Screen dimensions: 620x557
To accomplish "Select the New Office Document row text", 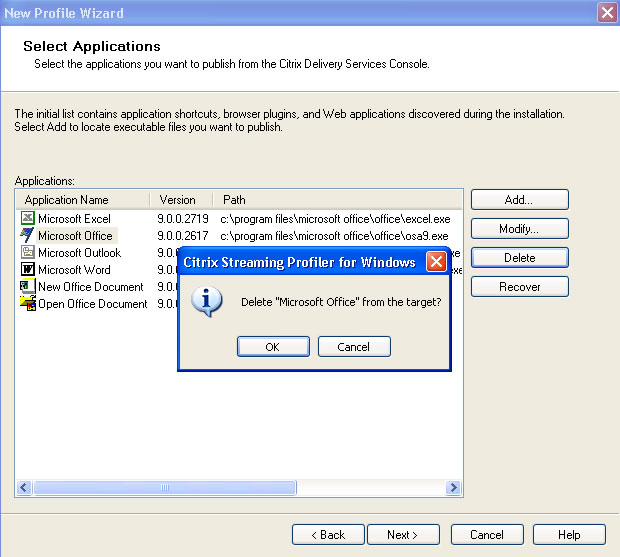I will (91, 287).
